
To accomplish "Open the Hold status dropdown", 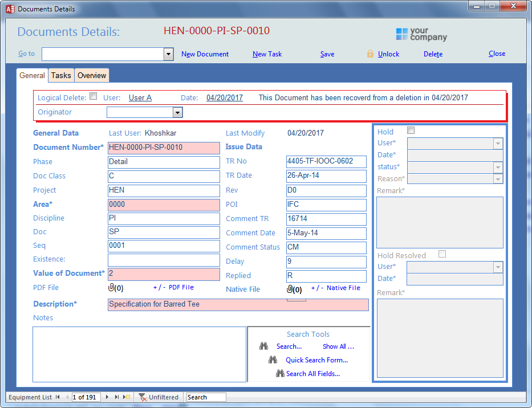I will [x=498, y=167].
